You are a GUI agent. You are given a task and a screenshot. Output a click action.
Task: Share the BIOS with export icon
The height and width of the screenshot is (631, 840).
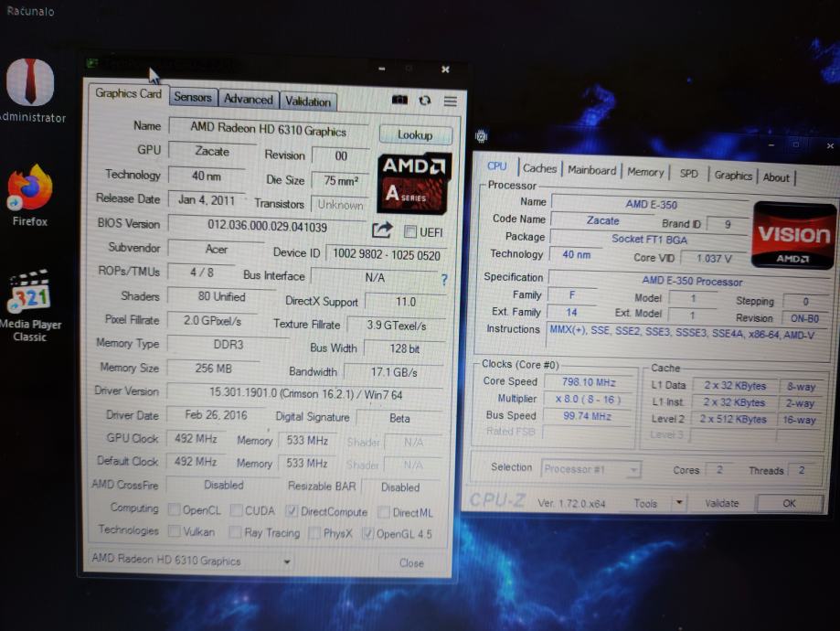coord(381,230)
